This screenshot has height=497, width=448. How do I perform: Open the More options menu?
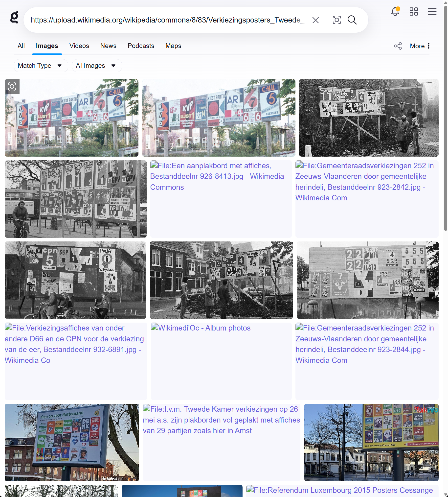(420, 46)
